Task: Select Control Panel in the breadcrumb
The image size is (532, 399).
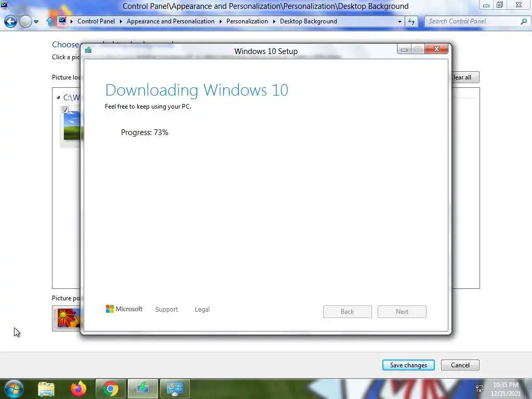Action: coord(96,21)
